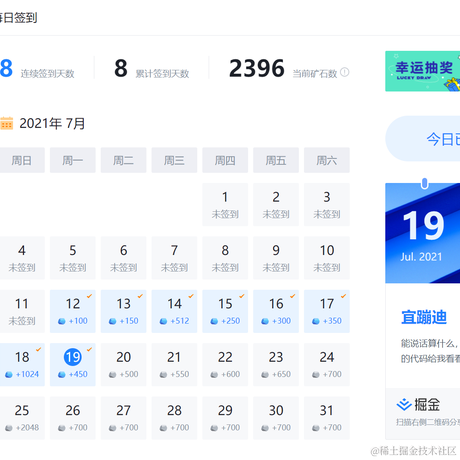
Task: Click the gray ore icon beside +2048 on day 25
Action: click(x=9, y=428)
